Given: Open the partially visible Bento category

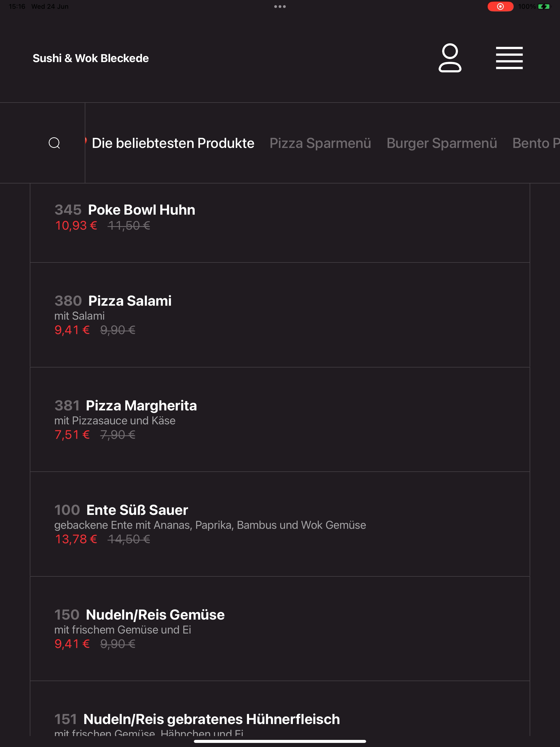Looking at the screenshot, I should click(x=536, y=143).
